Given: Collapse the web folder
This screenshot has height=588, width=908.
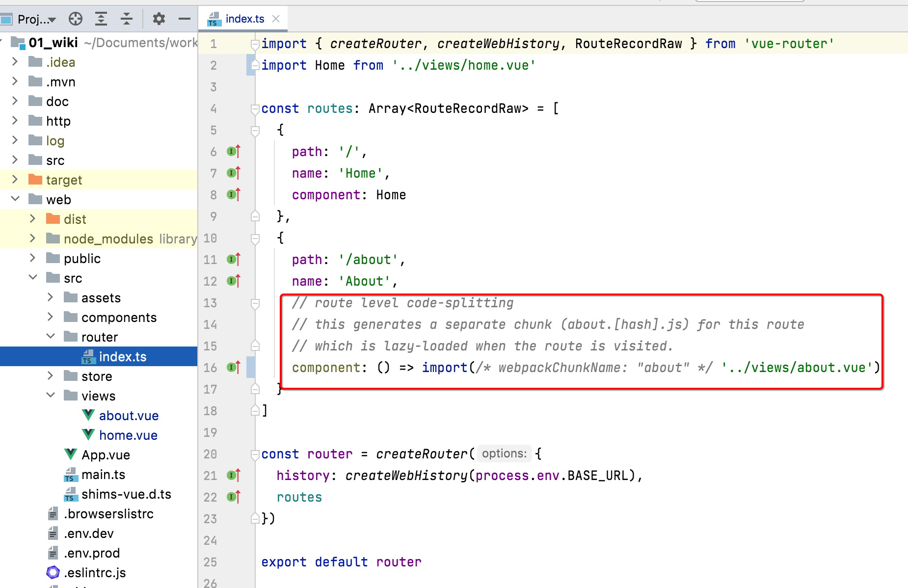Looking at the screenshot, I should [x=15, y=199].
